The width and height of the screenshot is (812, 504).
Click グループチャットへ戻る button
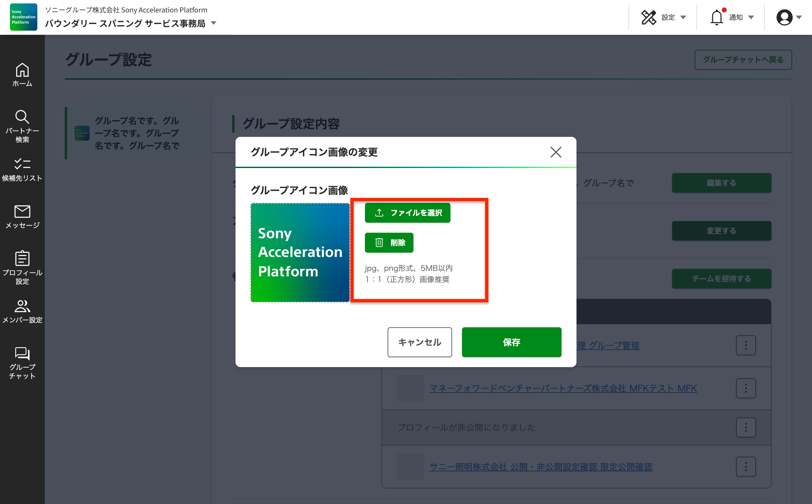(x=743, y=60)
